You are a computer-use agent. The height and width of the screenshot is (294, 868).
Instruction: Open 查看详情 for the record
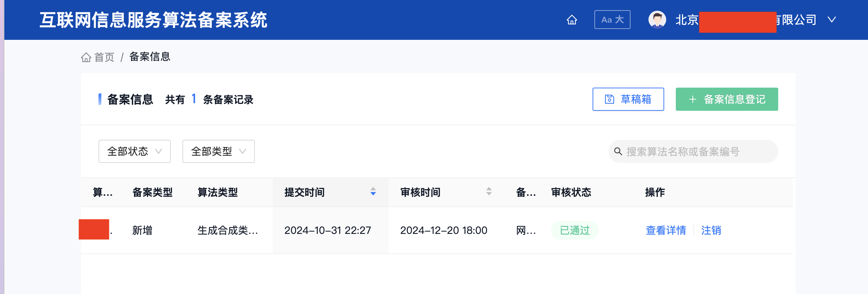[666, 230]
